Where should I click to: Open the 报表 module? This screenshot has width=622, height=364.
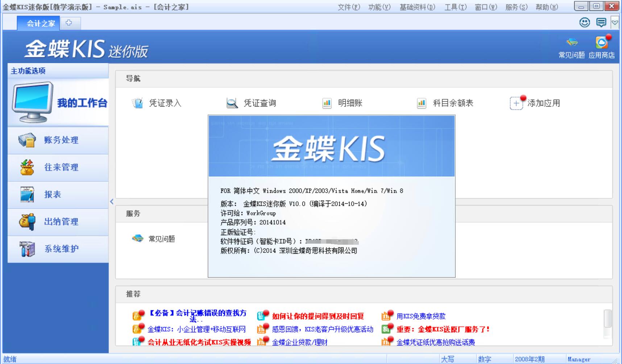pos(58,195)
